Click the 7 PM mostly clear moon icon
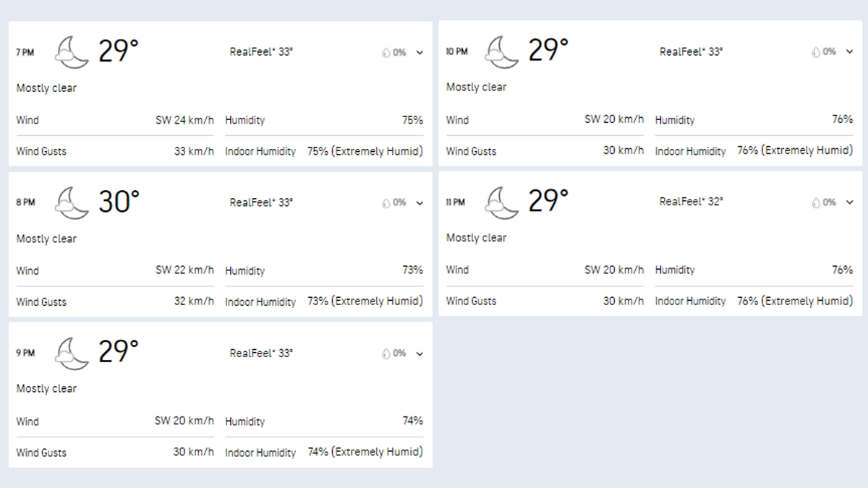868x488 pixels. click(x=72, y=53)
